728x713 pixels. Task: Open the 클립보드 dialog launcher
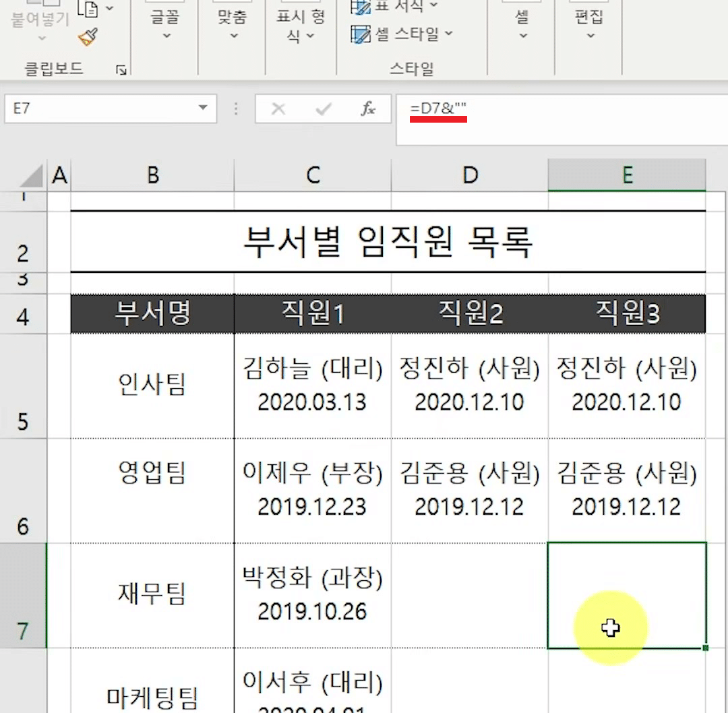121,70
